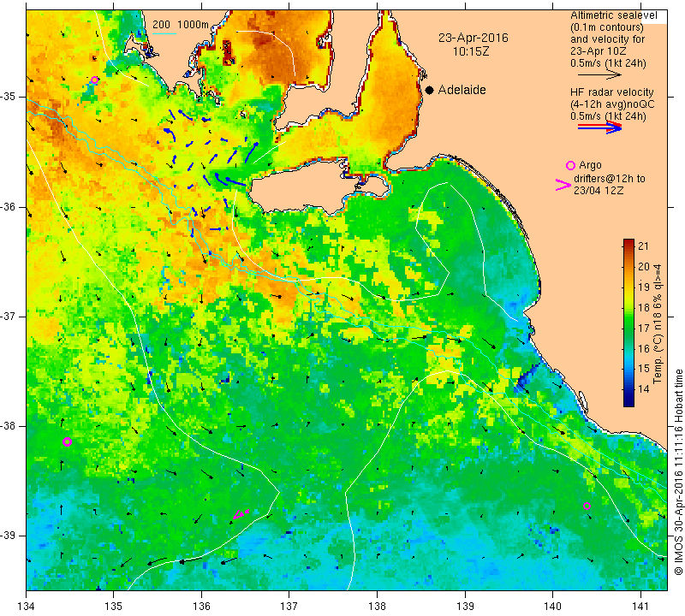
Task: Click the Argo float marker near -38 latitude
Action: click(67, 441)
